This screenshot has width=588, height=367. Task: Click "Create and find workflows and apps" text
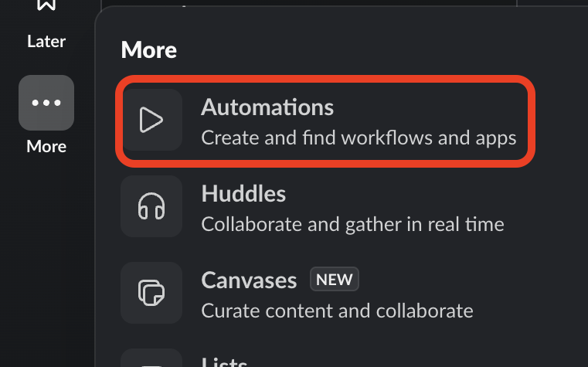359,139
